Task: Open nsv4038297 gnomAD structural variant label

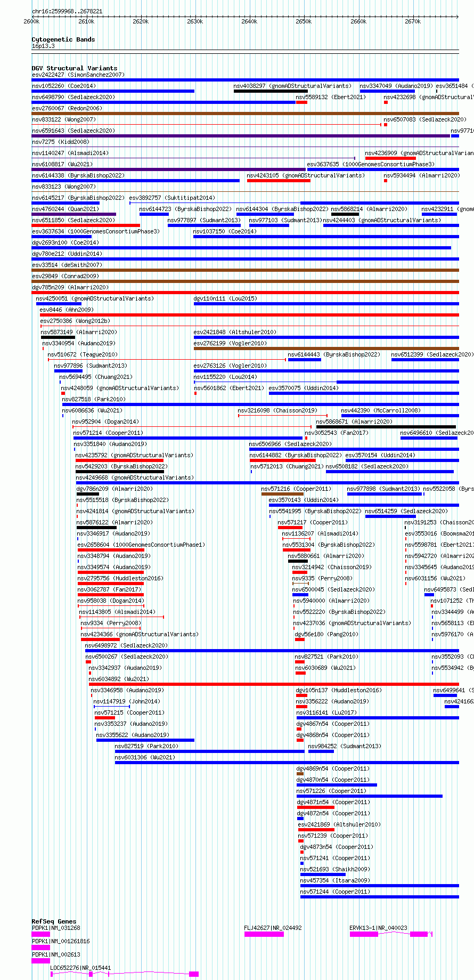Action: [x=292, y=86]
